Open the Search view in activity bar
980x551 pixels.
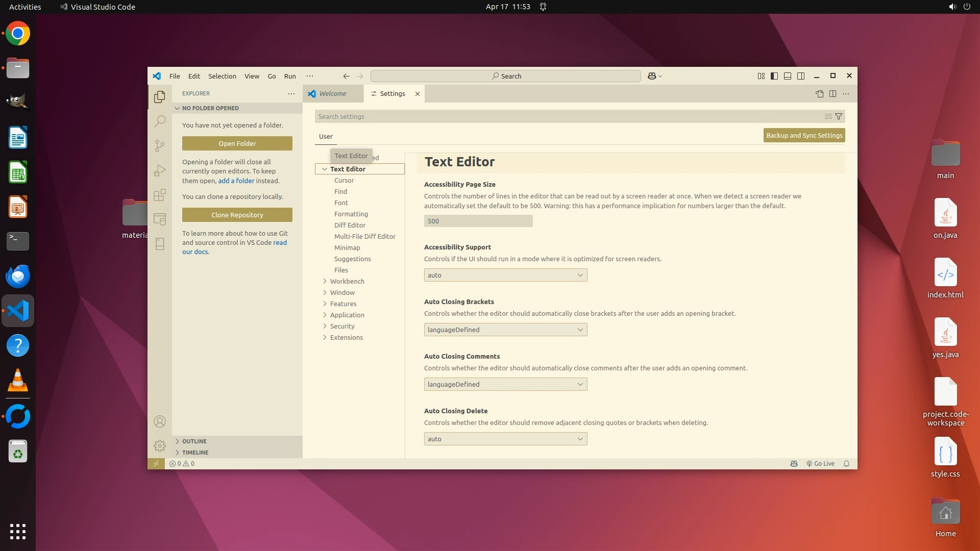(160, 121)
